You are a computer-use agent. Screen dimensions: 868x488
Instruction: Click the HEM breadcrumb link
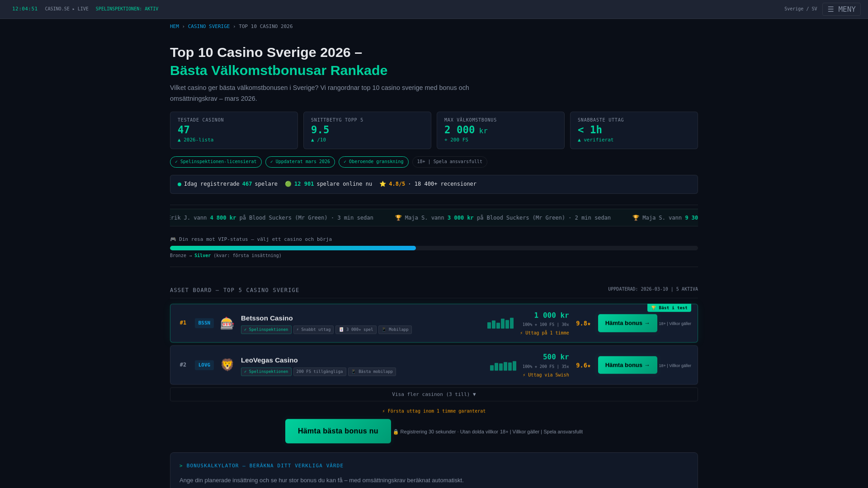click(x=175, y=27)
